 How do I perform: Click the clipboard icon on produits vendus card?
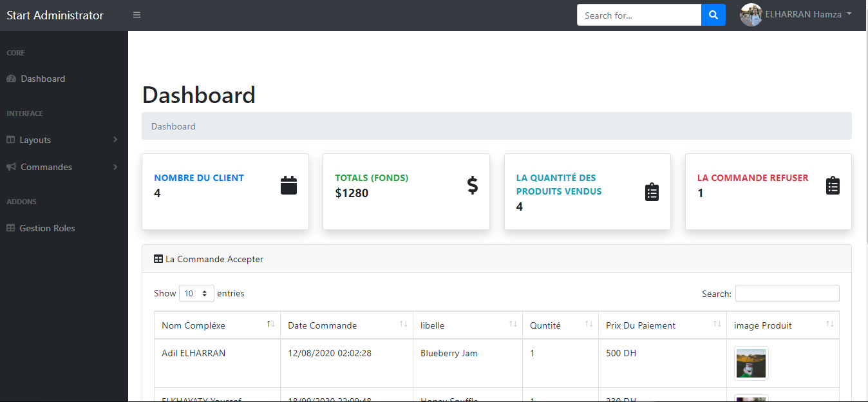(652, 191)
